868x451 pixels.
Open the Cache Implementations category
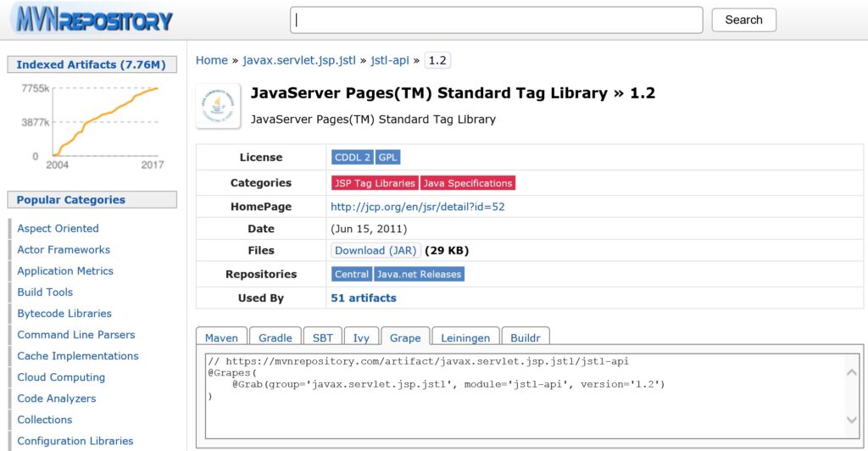click(x=77, y=356)
